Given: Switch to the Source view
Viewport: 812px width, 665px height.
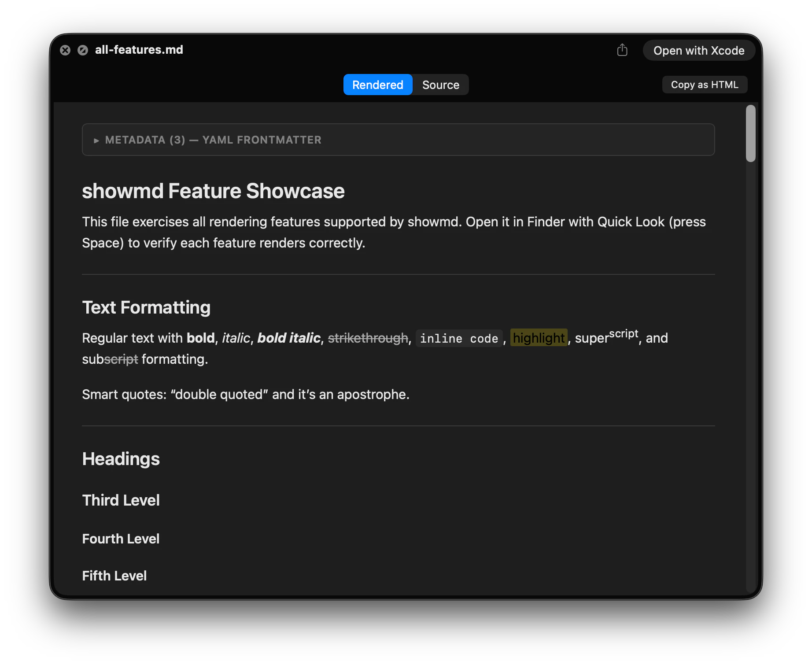Looking at the screenshot, I should [x=440, y=85].
